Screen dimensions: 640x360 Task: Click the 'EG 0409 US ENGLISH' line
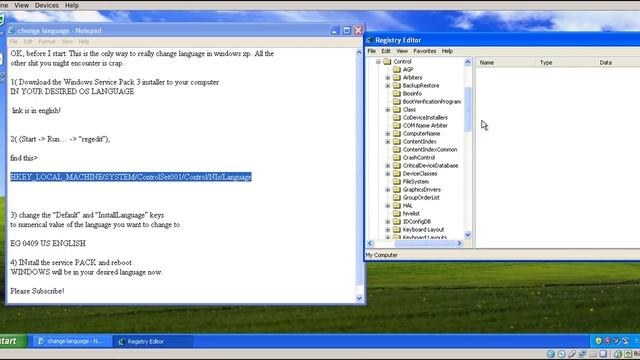click(48, 243)
